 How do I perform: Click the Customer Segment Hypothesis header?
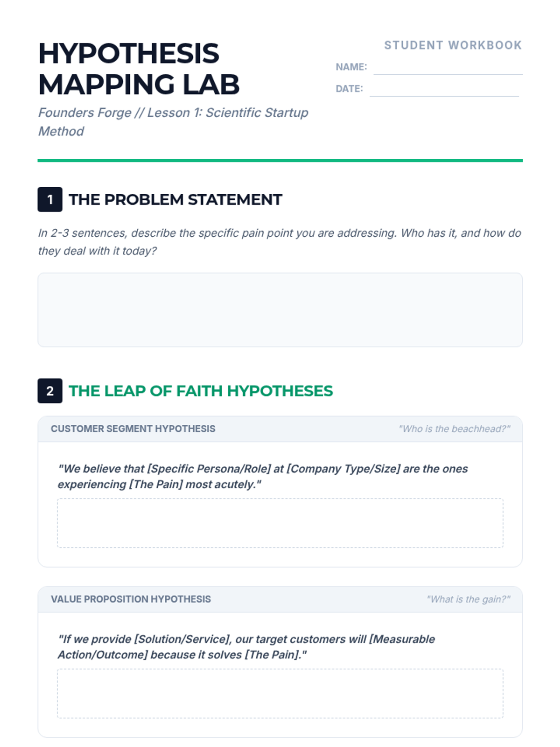(133, 429)
